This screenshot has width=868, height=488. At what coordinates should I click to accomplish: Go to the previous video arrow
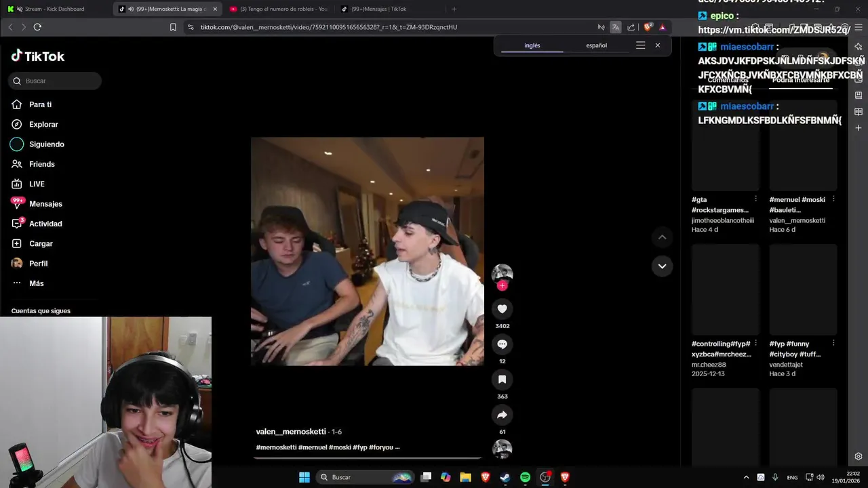click(662, 237)
